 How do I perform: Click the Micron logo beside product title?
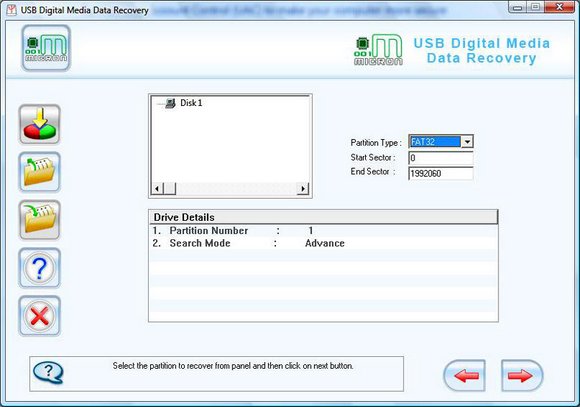tap(378, 50)
